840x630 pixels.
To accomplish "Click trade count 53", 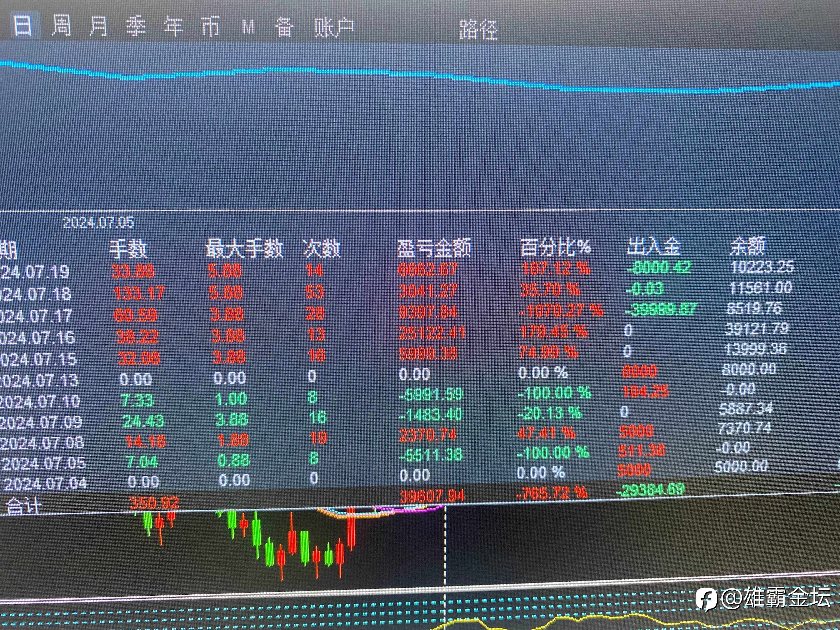I will pyautogui.click(x=314, y=292).
